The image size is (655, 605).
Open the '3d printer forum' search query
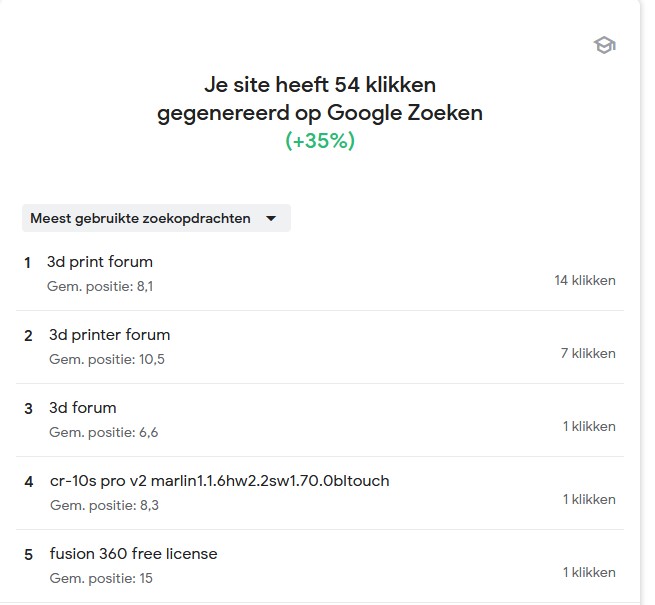tap(109, 335)
